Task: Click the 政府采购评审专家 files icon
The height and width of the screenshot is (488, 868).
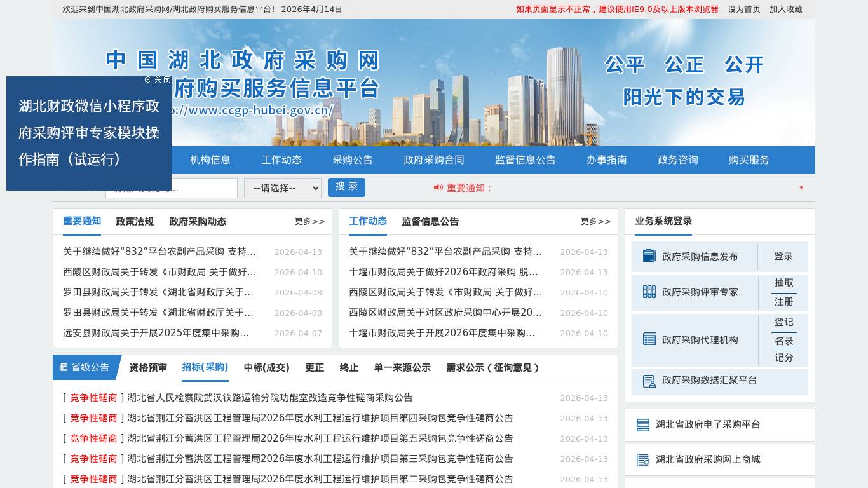Action: pyautogui.click(x=649, y=292)
